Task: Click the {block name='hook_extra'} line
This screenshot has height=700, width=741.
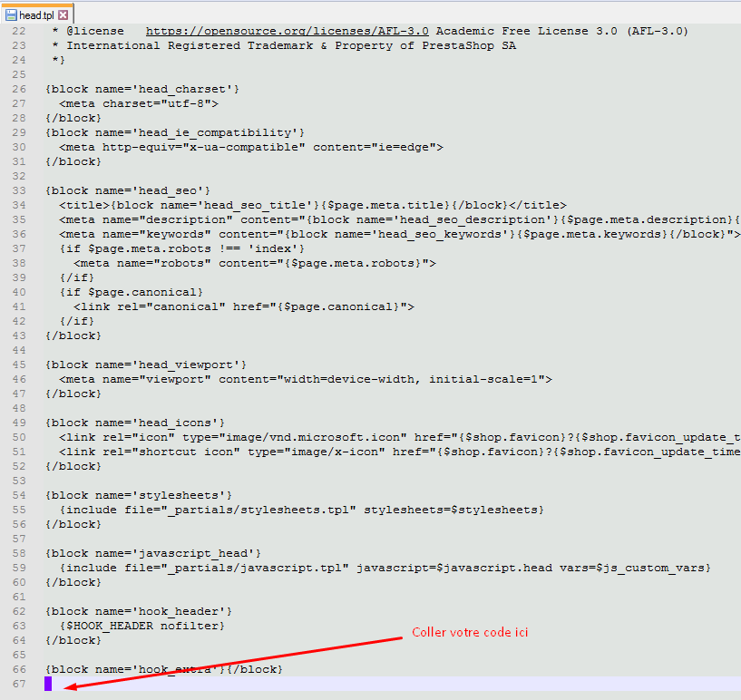Action: pyautogui.click(x=164, y=670)
